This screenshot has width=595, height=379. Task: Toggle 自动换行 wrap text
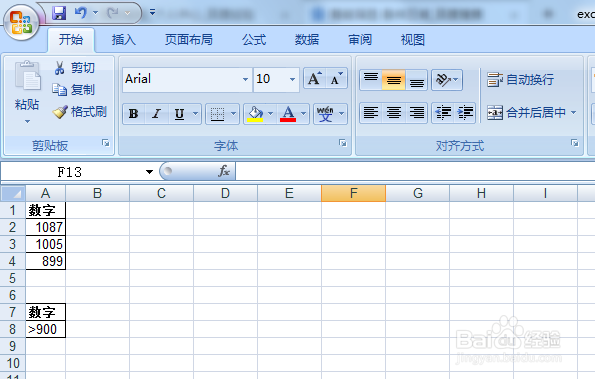[520, 80]
